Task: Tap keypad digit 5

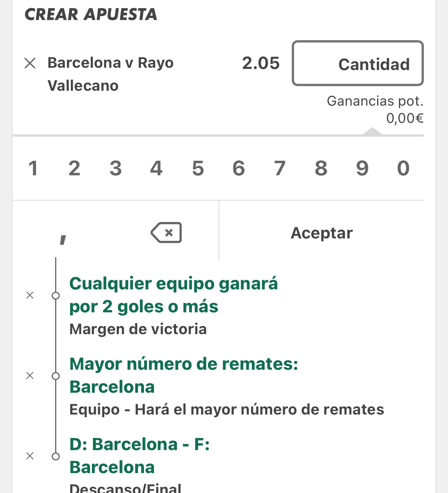Action: tap(198, 168)
